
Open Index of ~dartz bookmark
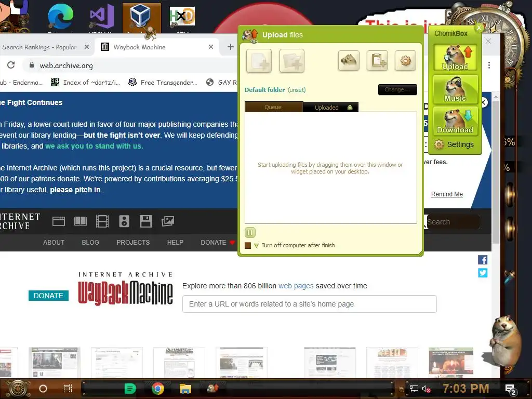point(85,82)
